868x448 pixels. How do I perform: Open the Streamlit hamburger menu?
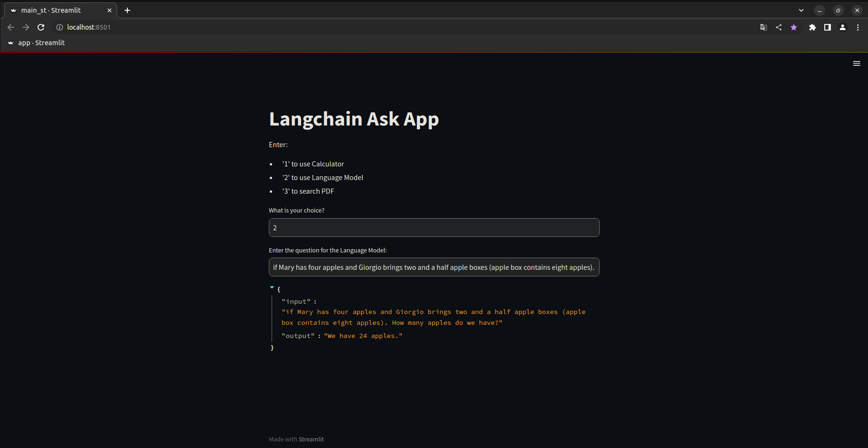click(x=856, y=63)
